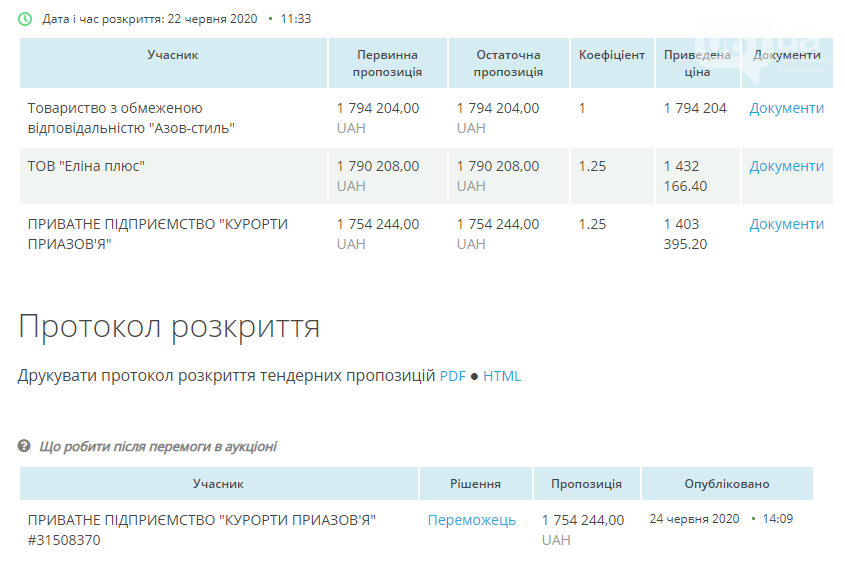Click Азов-стиль initial bid 1 794 204,00

(x=378, y=108)
